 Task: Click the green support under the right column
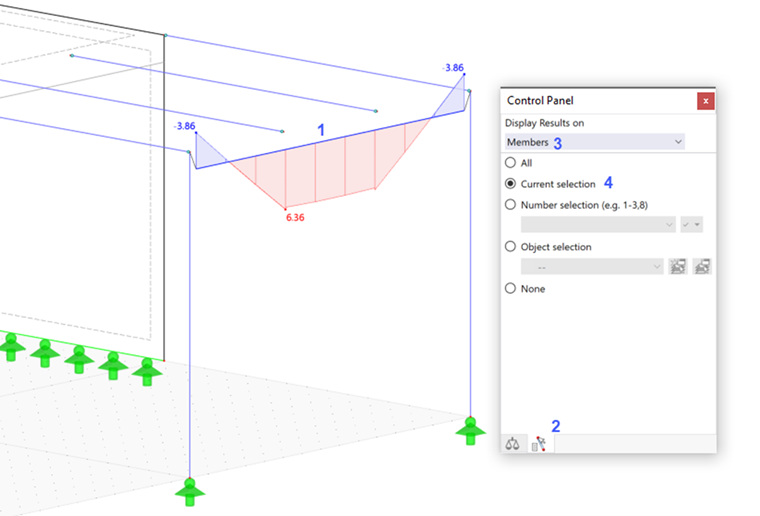point(470,430)
